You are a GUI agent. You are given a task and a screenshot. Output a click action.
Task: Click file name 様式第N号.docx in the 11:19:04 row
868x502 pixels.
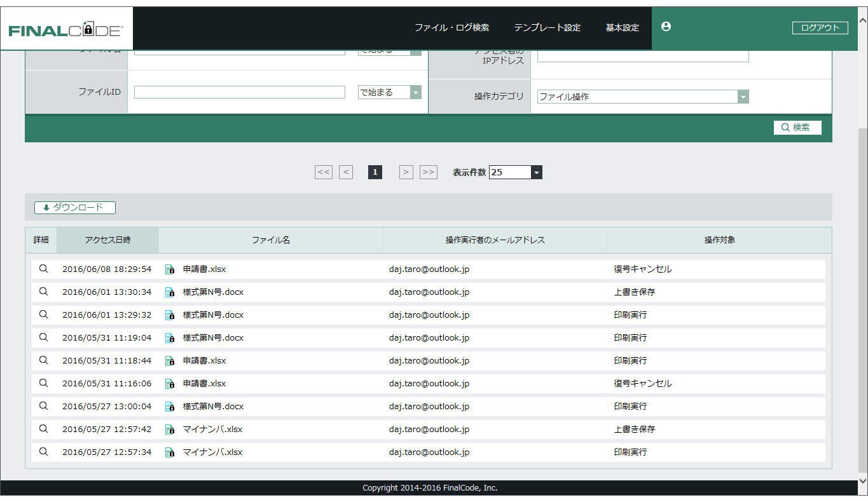click(213, 337)
